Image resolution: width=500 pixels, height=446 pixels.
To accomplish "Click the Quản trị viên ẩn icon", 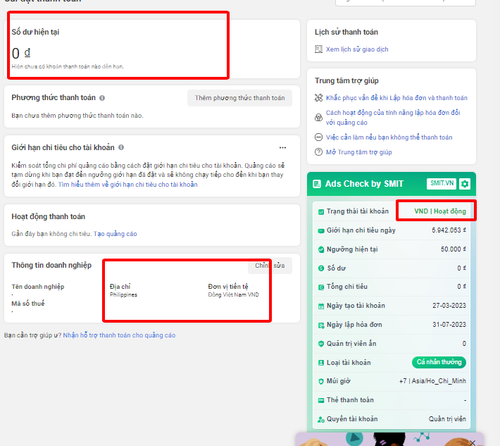I will [x=321, y=344].
